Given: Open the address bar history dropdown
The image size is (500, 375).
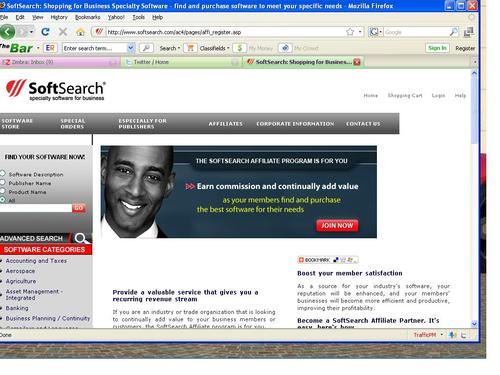Looking at the screenshot, I should click(360, 32).
